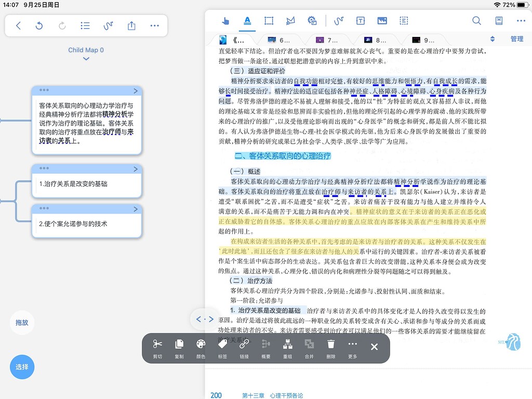Select the image excerpt tool
Screen dimensions: 532x399
click(x=382, y=21)
